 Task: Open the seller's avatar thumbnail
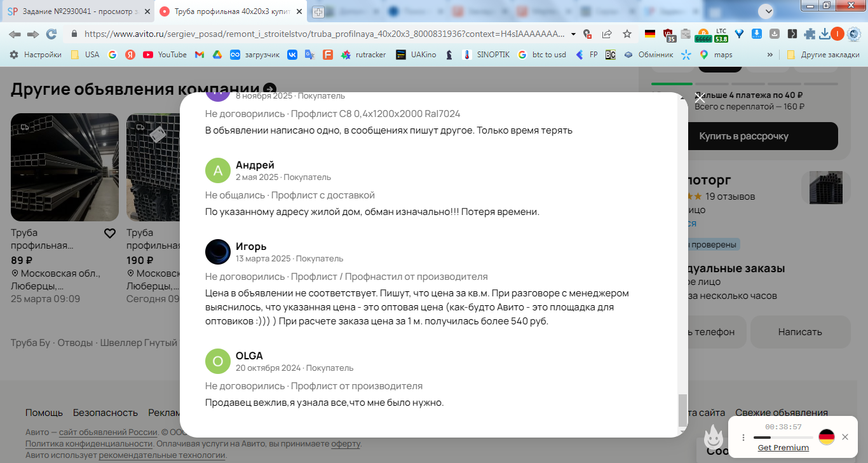click(825, 188)
